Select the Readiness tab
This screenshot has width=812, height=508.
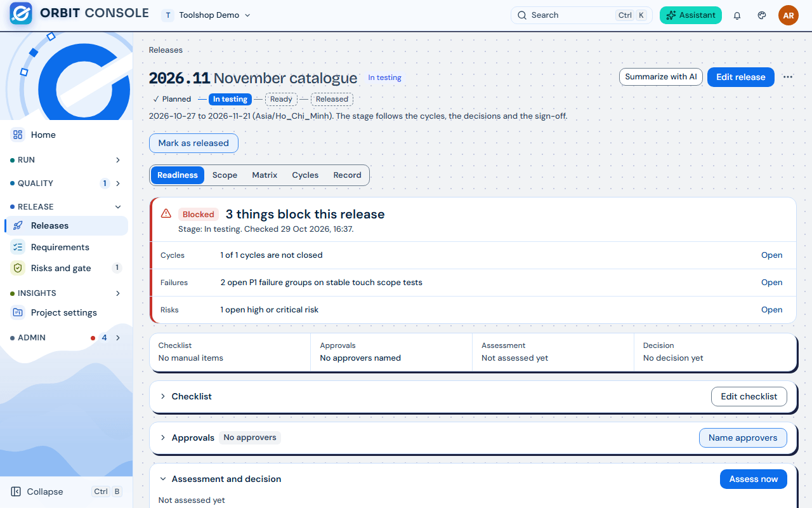pyautogui.click(x=178, y=175)
